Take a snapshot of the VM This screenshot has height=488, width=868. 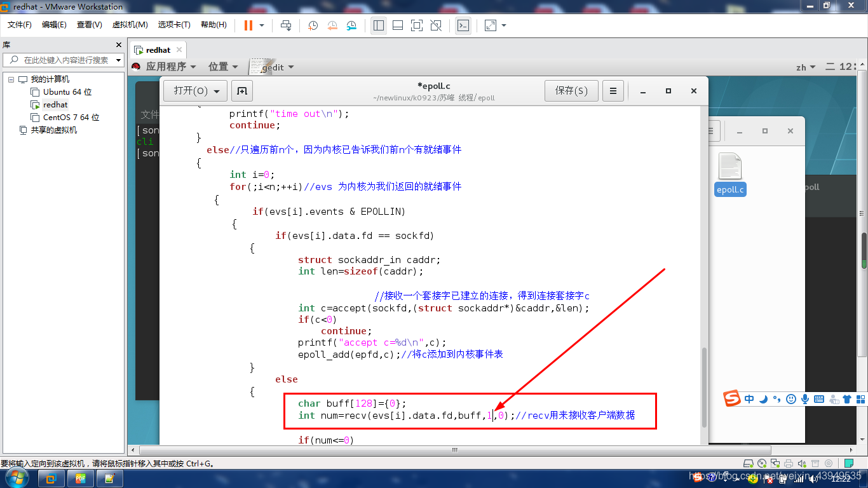[x=313, y=25]
